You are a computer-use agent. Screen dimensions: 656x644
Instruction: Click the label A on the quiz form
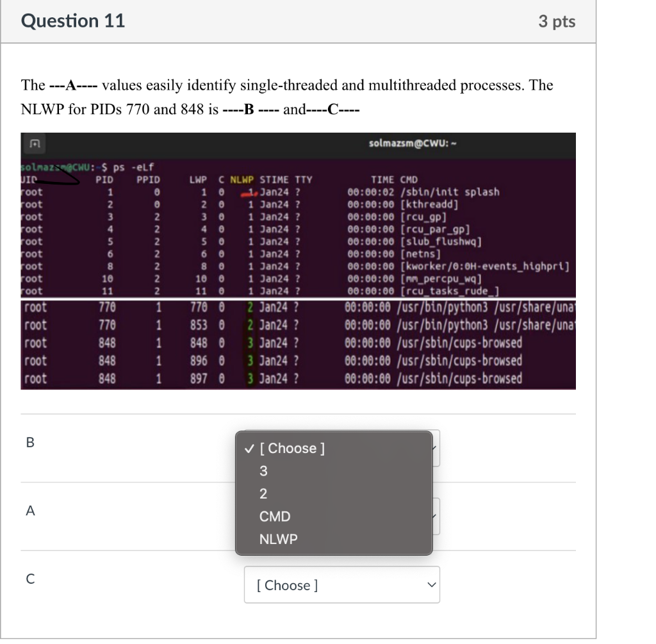[x=30, y=511]
